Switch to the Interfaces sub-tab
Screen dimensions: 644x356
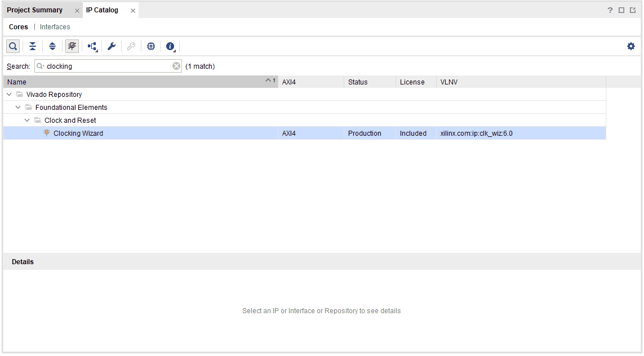[55, 27]
